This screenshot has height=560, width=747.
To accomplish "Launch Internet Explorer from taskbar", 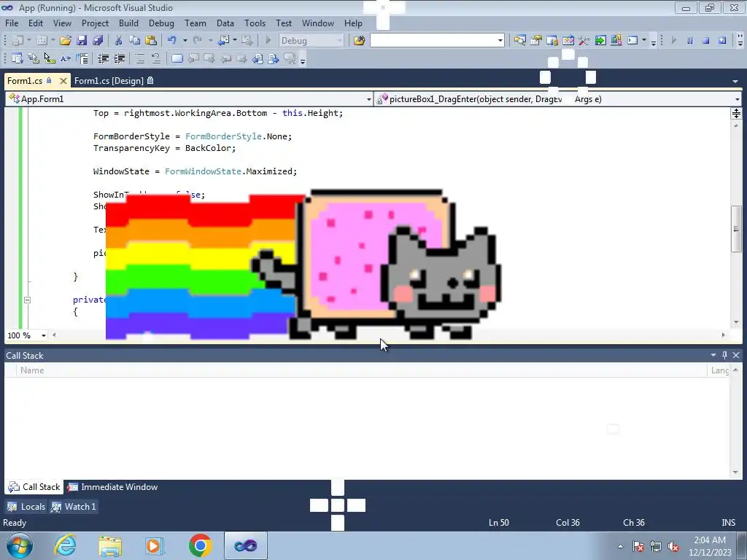I will tap(65, 545).
